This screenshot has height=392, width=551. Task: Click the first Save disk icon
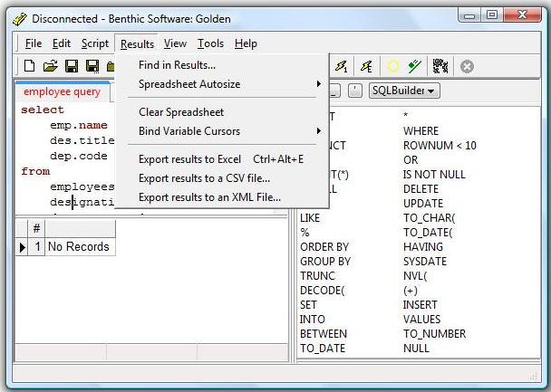click(72, 66)
